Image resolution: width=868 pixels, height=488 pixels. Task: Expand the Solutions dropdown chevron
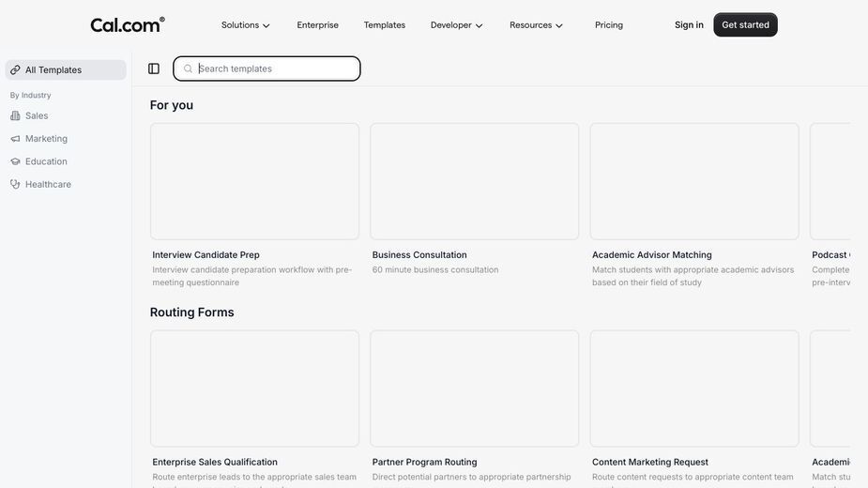[266, 25]
